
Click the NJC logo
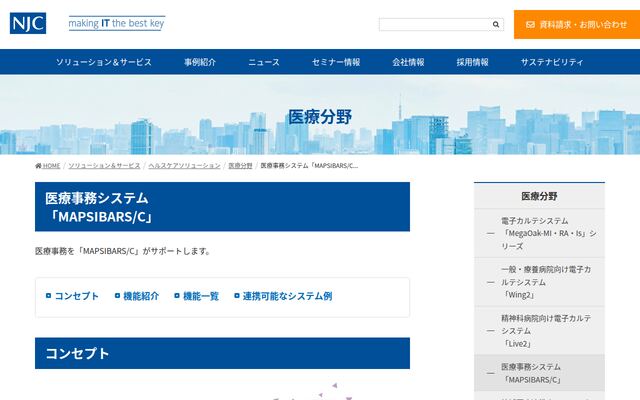[x=28, y=23]
